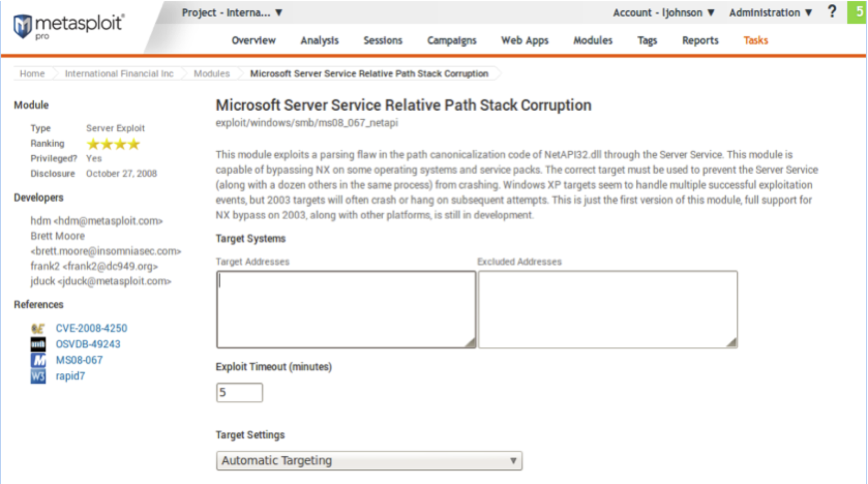Click the Microsoft MS08-067 reference icon
This screenshot has height=484, width=868.
[x=37, y=360]
